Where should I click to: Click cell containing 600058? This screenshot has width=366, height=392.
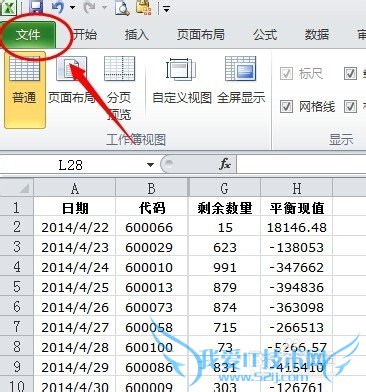(152, 327)
